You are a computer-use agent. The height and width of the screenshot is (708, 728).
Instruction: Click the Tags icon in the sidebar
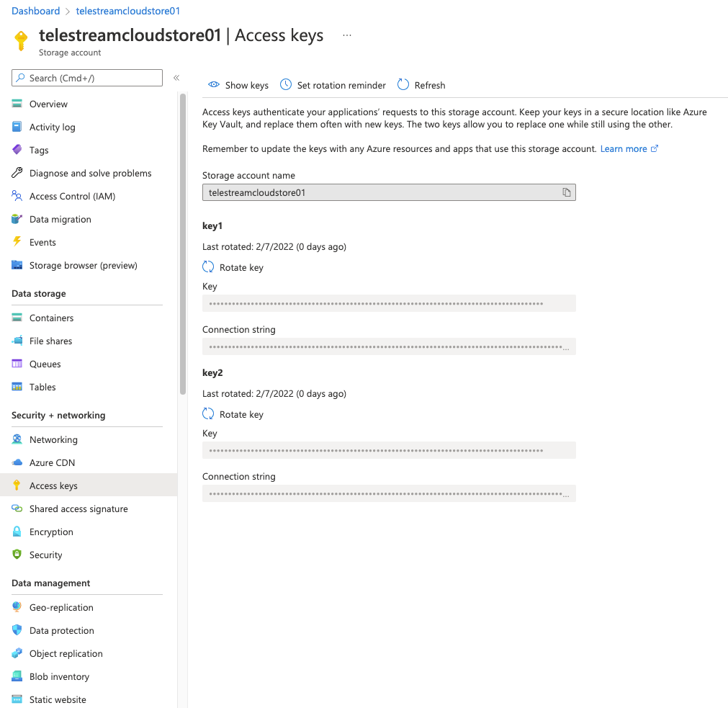[17, 150]
